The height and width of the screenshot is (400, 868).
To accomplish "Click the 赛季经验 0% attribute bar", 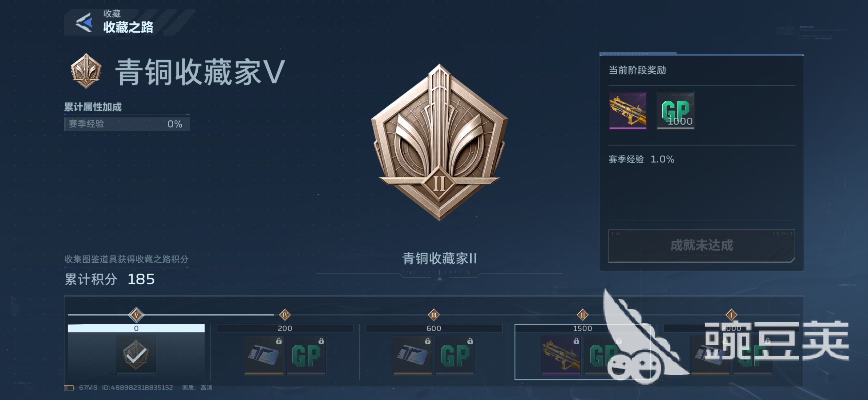I will (127, 124).
